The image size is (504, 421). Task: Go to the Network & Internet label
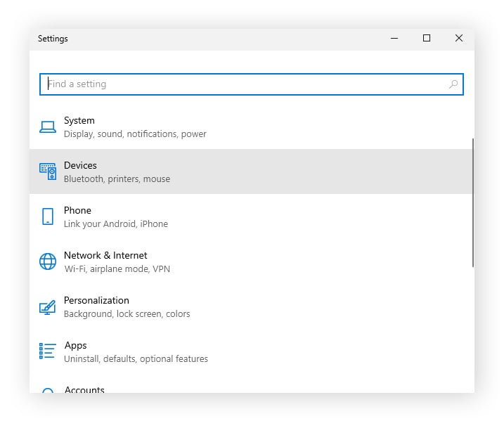(x=105, y=255)
